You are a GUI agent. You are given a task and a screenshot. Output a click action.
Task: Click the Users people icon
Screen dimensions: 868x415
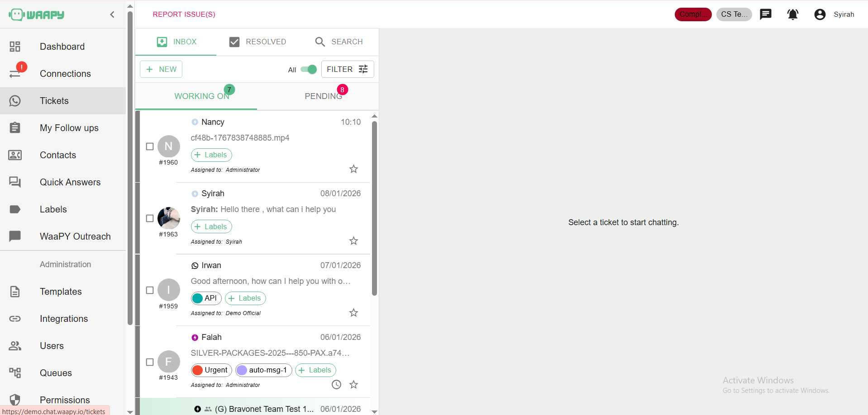coord(15,346)
